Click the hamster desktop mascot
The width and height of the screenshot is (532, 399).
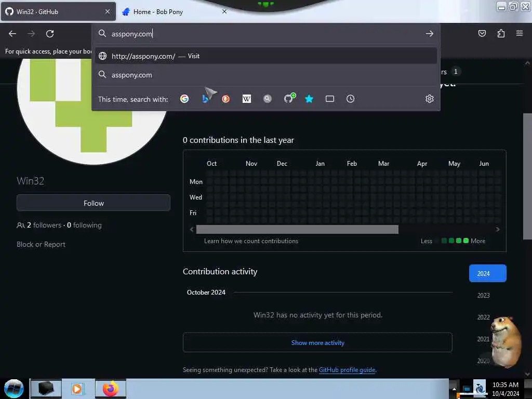506,342
